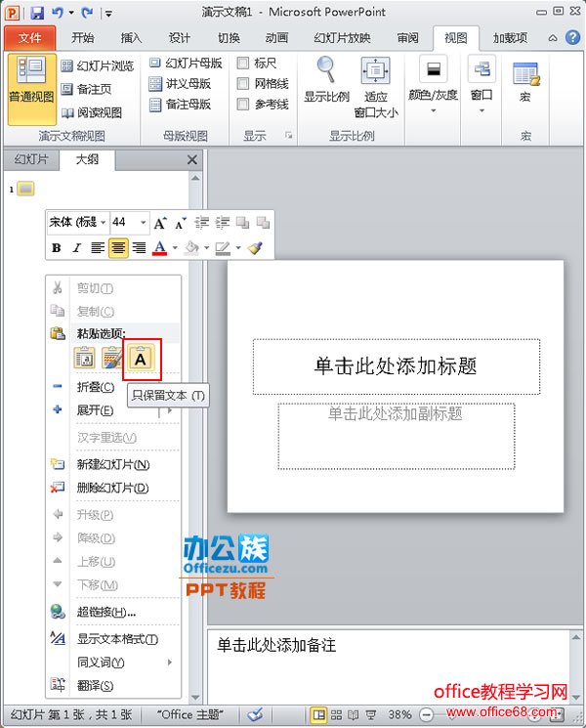The width and height of the screenshot is (586, 728).
Task: Choose Keep Source Formatting paste icon
Action: tap(112, 358)
